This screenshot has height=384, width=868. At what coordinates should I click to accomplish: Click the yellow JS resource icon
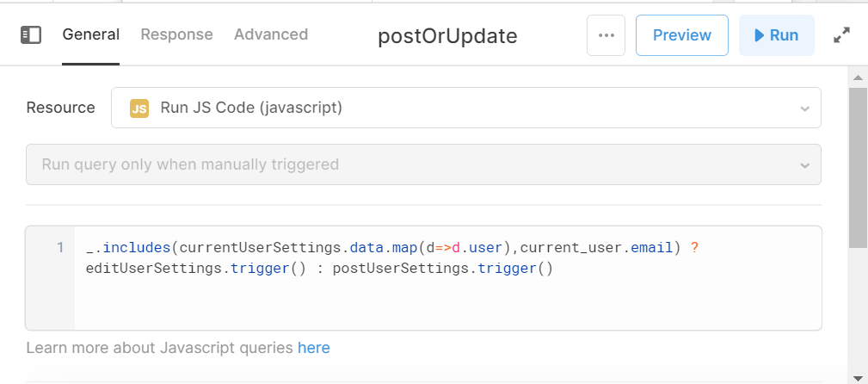139,108
